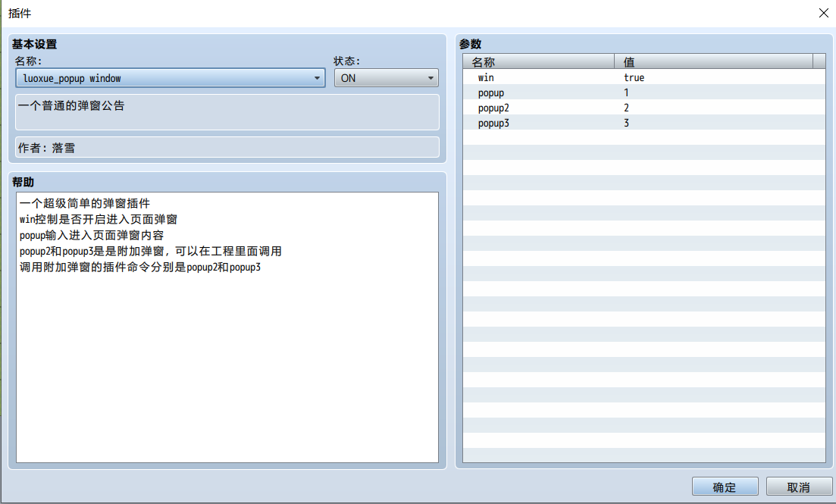Click the help line win控制是否开启进入页面弹窗
This screenshot has width=836, height=504.
[98, 219]
